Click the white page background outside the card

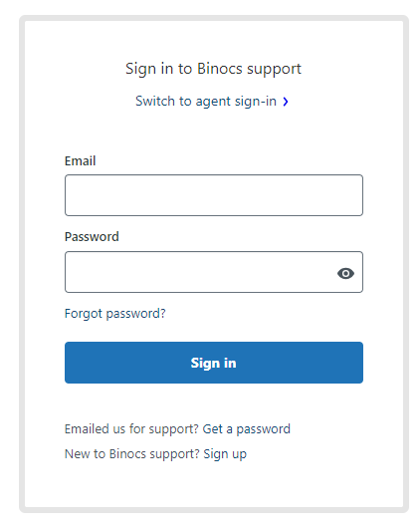coord(9,264)
